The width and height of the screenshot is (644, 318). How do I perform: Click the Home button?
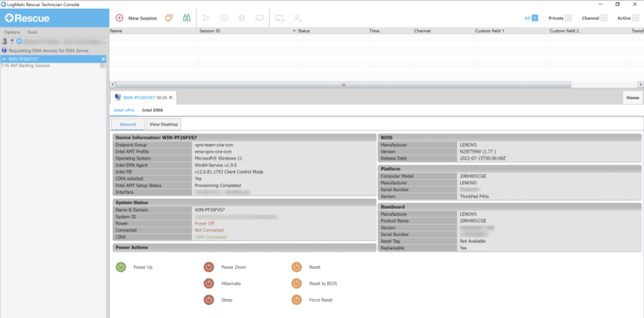(633, 98)
